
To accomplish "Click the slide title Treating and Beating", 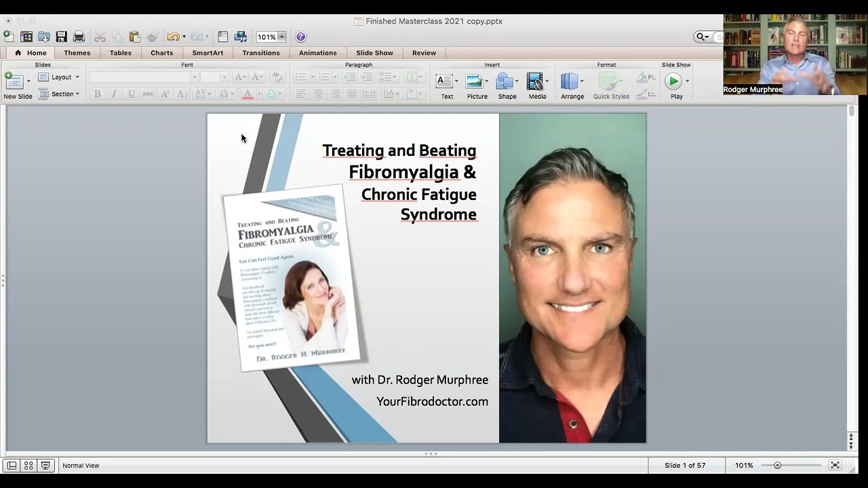I will point(399,150).
